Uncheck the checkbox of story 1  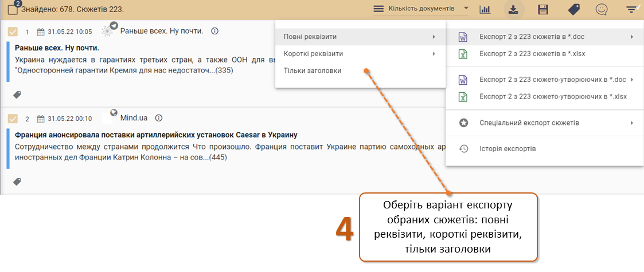[13, 31]
